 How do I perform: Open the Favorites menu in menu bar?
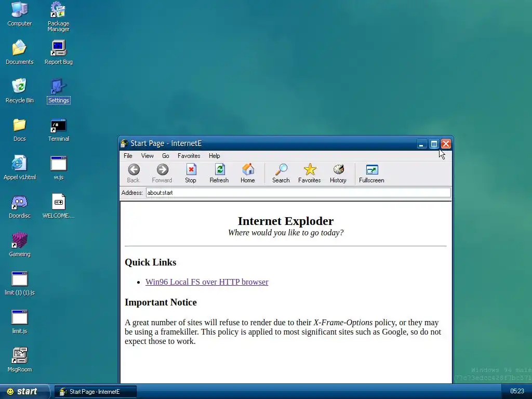pyautogui.click(x=189, y=156)
